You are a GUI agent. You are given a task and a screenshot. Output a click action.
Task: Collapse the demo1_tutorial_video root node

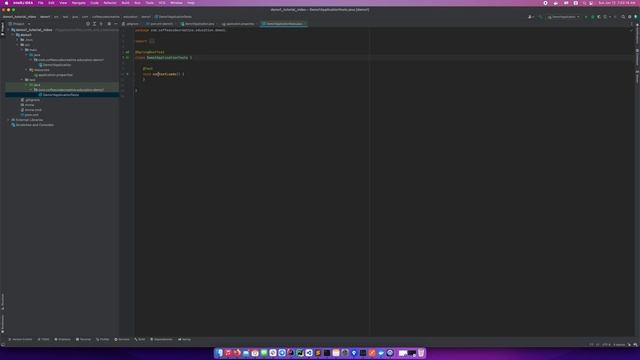point(9,30)
